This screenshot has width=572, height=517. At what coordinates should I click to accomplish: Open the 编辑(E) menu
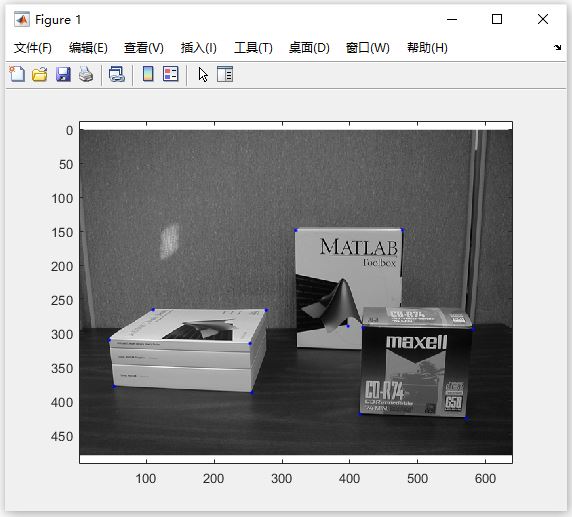click(88, 48)
